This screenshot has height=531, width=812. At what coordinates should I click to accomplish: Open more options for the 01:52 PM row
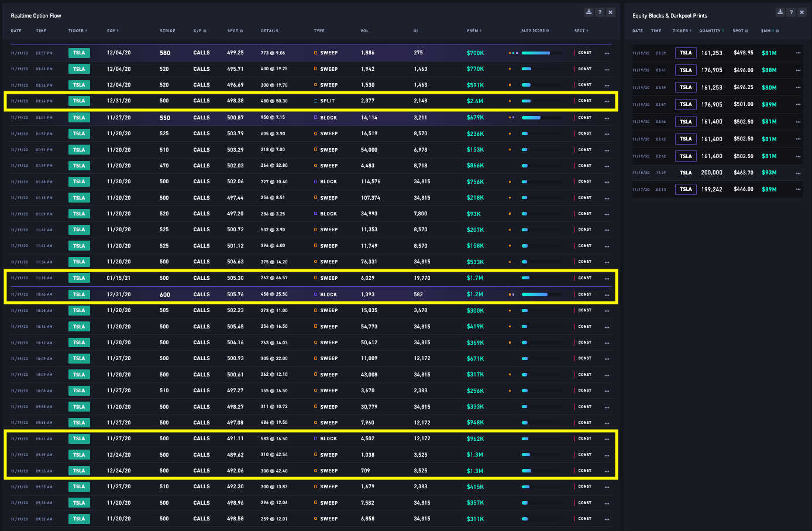607,134
